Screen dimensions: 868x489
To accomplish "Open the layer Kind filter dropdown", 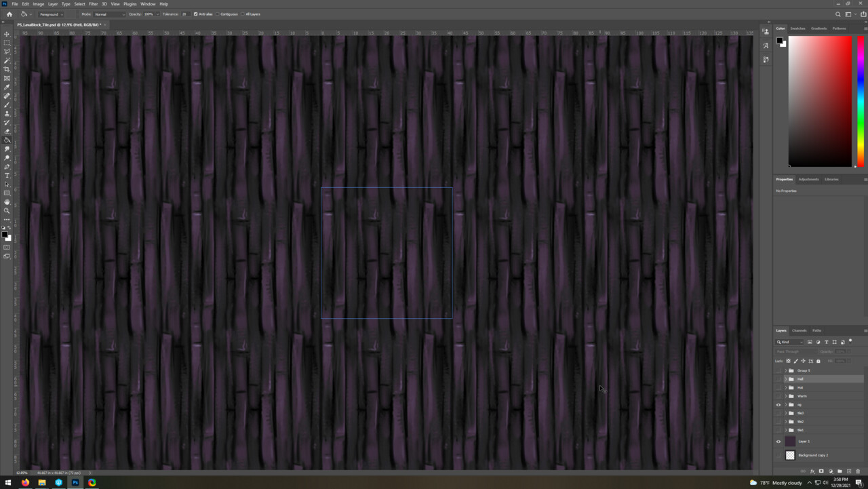I will (x=790, y=342).
